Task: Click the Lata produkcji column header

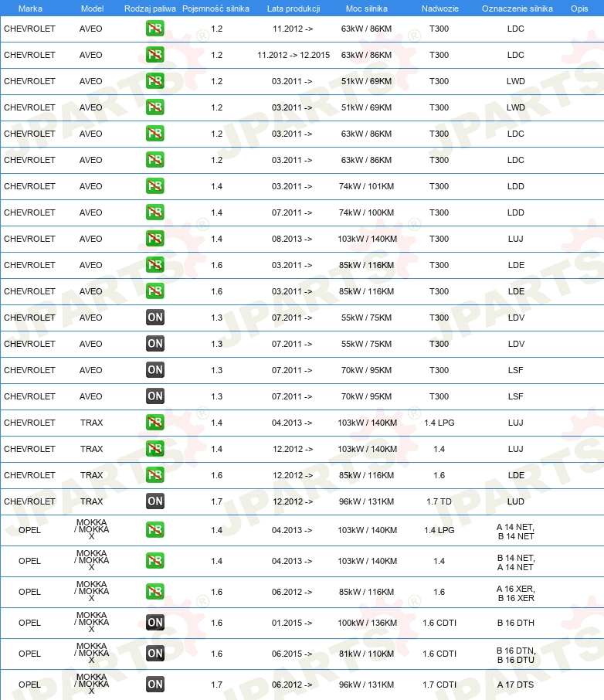Action: (294, 8)
